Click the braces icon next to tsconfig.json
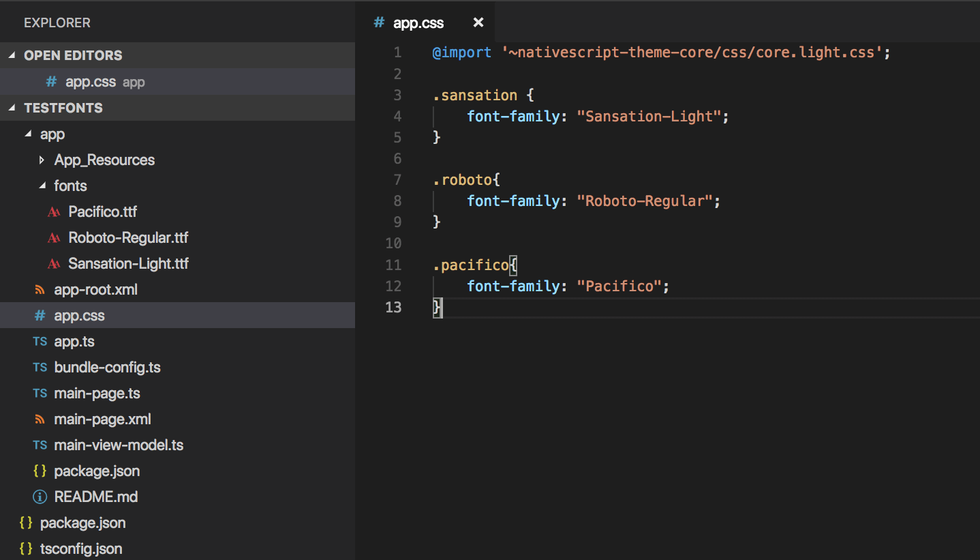 pyautogui.click(x=25, y=548)
